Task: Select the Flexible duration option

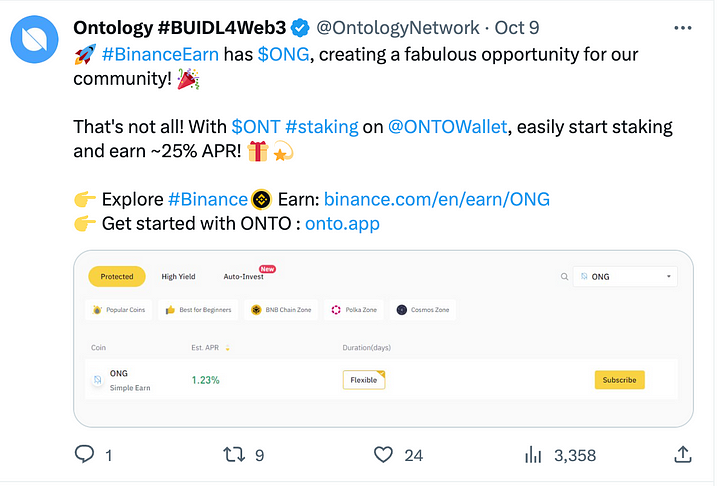Action: pyautogui.click(x=363, y=380)
